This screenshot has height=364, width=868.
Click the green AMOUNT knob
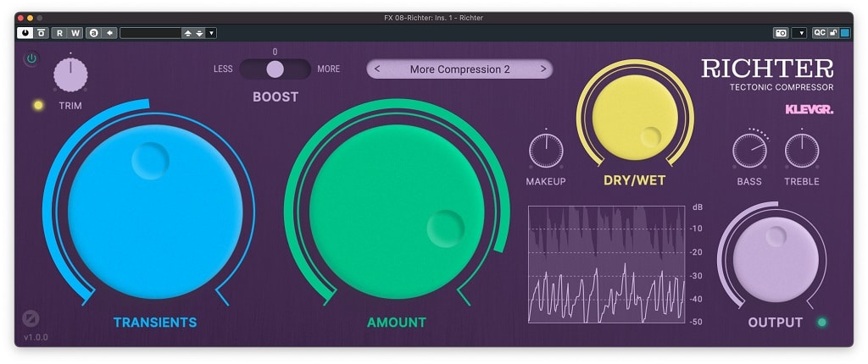pyautogui.click(x=397, y=212)
